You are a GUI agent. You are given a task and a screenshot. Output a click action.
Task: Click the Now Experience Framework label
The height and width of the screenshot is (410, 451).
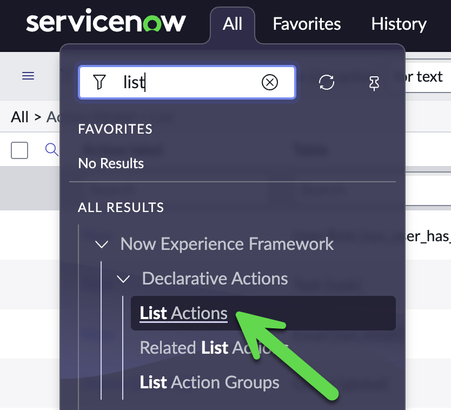pyautogui.click(x=227, y=244)
